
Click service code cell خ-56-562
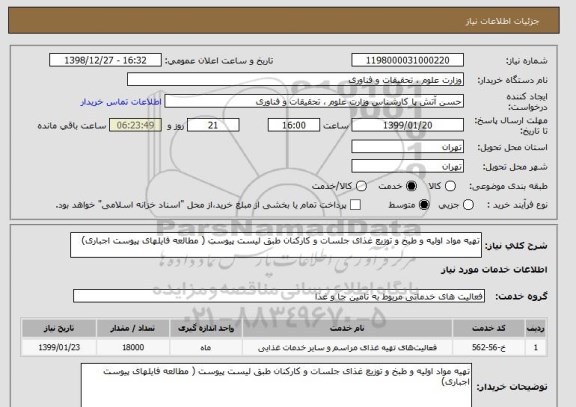tap(489, 347)
